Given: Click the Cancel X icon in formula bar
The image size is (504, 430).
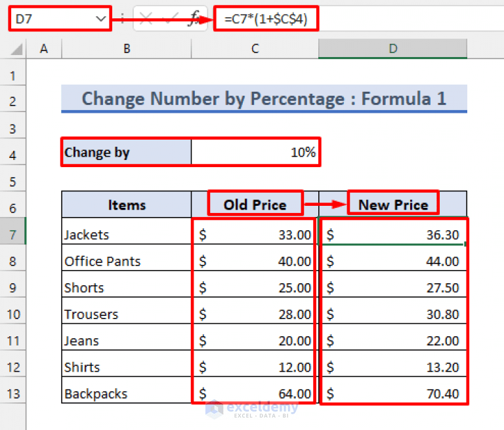Looking at the screenshot, I should coord(146,18).
